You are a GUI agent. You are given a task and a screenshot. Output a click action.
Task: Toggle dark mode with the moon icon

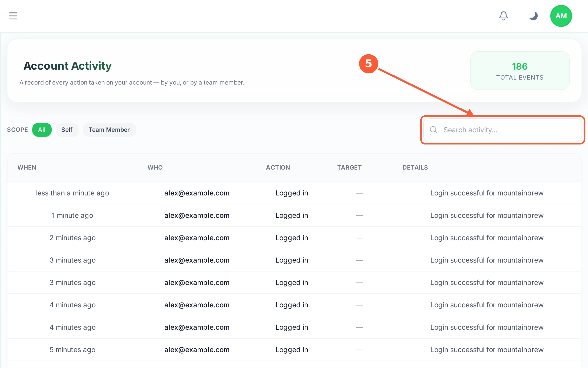coord(533,16)
